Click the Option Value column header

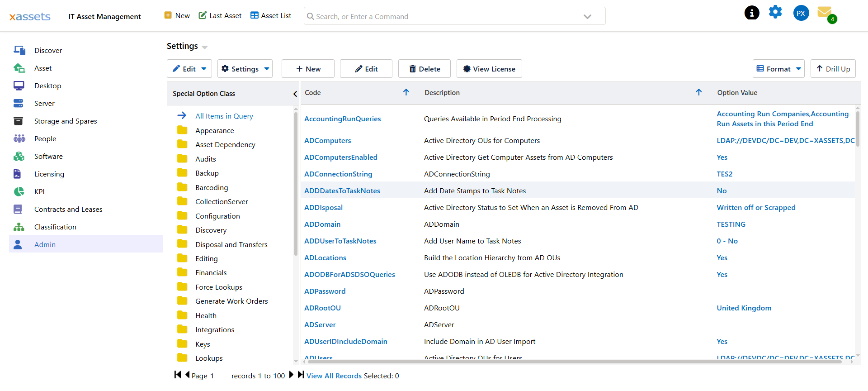(737, 92)
